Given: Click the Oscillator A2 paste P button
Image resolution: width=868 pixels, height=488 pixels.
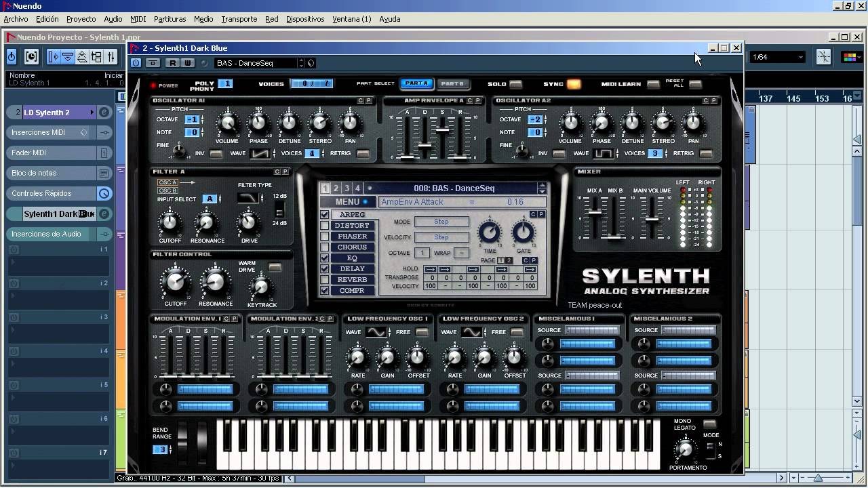Looking at the screenshot, I should [x=713, y=100].
